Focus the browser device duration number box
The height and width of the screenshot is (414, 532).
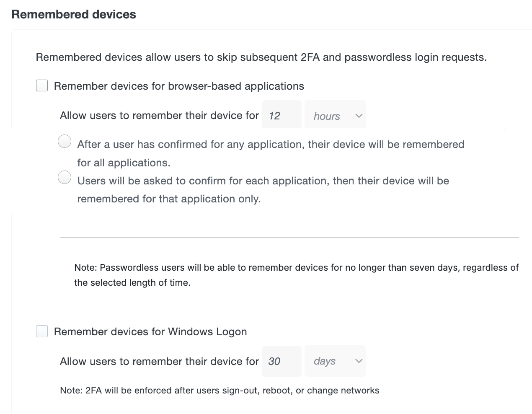tap(281, 114)
